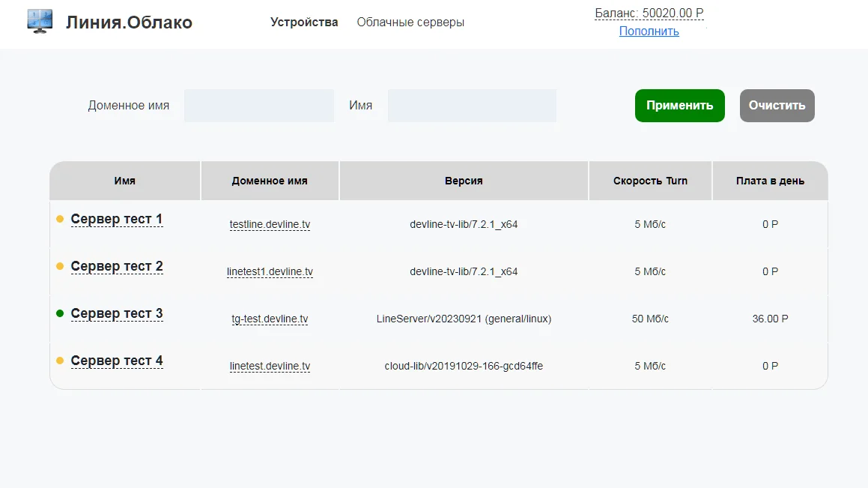Open Сервер тест 3 device link
Image resolution: width=868 pixels, height=488 pixels.
tap(117, 314)
